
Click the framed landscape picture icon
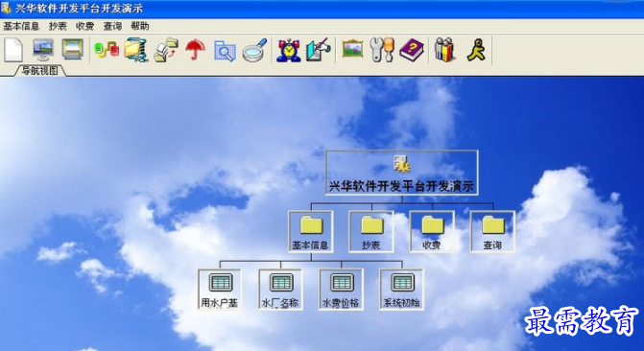(x=352, y=49)
